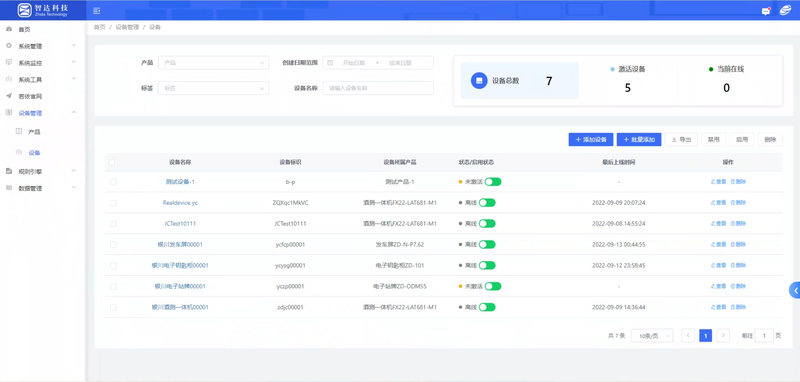Viewport: 800px width, 382px height.
Task: Click the 首页 home icon in the sidebar
Action: pyautogui.click(x=9, y=29)
